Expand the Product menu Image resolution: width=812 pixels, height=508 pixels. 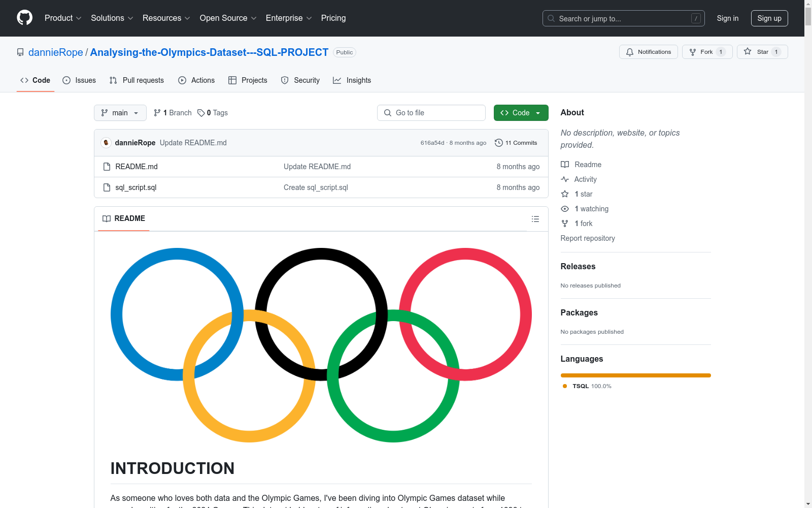click(63, 18)
